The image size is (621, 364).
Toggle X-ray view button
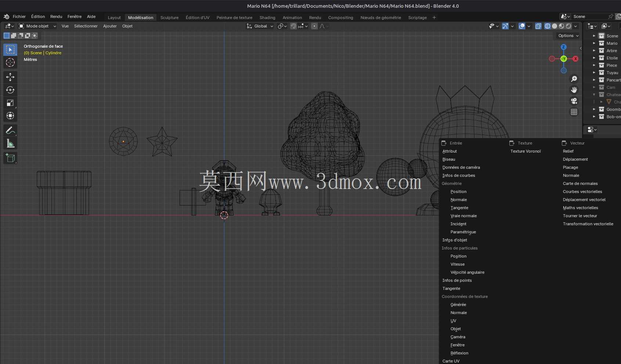(x=538, y=26)
